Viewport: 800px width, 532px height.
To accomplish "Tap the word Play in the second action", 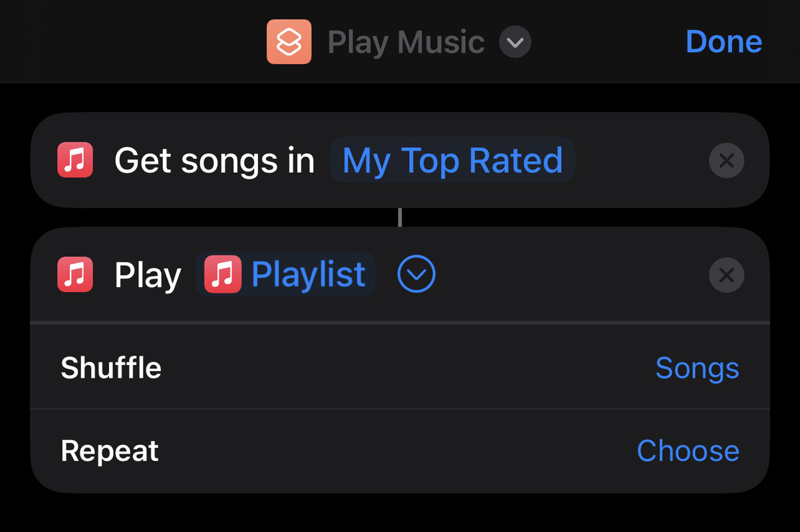I will tap(148, 275).
